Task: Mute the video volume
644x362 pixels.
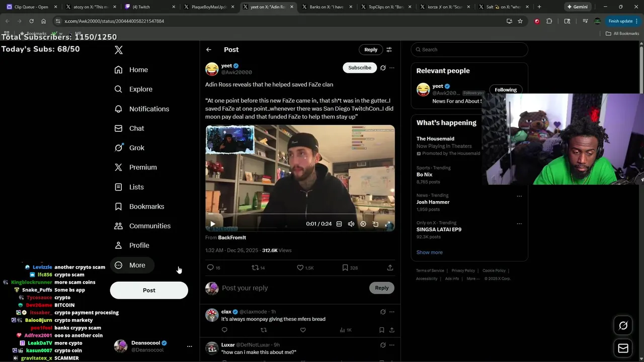Action: coord(351,224)
